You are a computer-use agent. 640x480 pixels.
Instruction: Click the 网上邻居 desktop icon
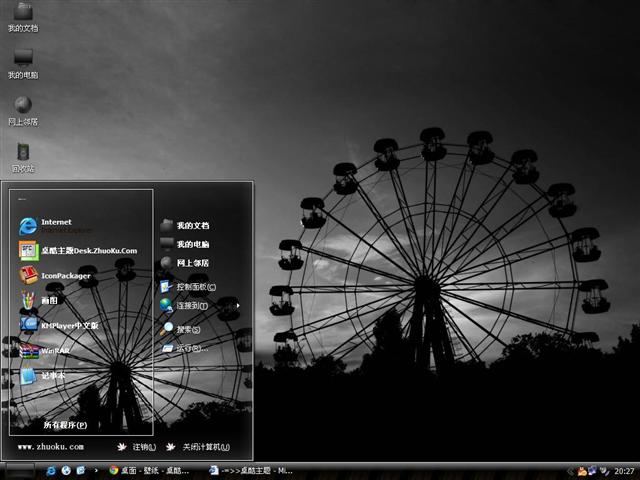coord(23,111)
